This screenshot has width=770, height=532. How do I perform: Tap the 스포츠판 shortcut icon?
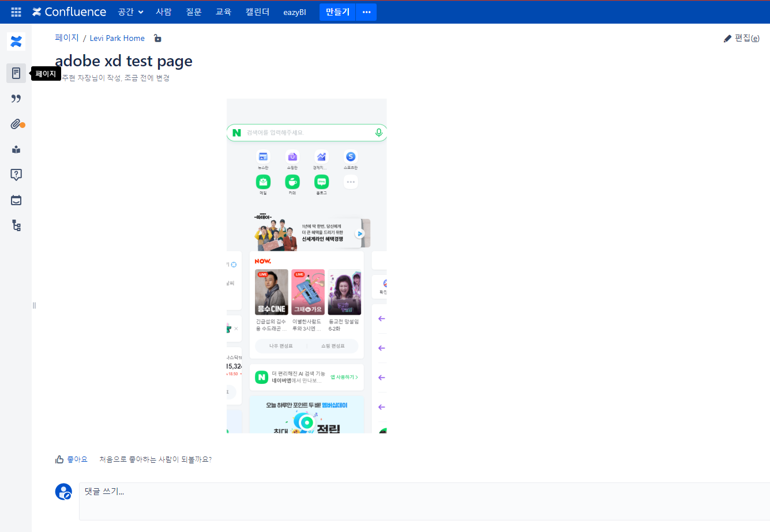tap(351, 157)
